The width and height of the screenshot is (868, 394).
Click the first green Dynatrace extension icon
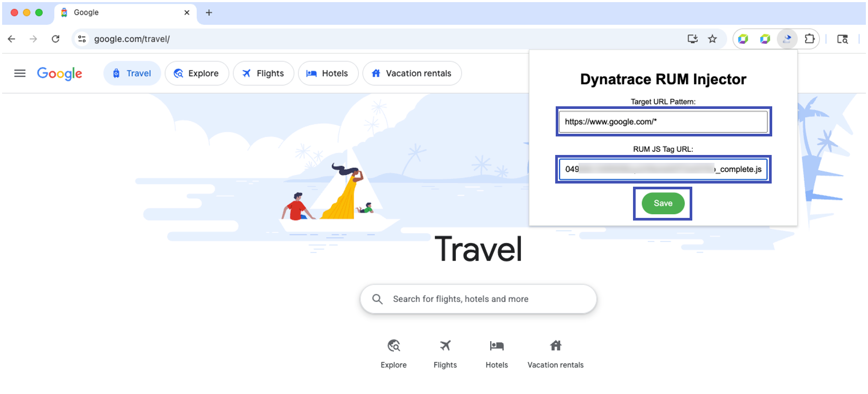point(743,39)
